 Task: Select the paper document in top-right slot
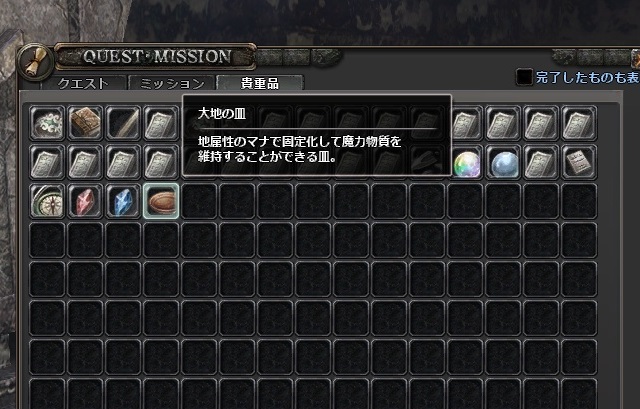pos(579,123)
